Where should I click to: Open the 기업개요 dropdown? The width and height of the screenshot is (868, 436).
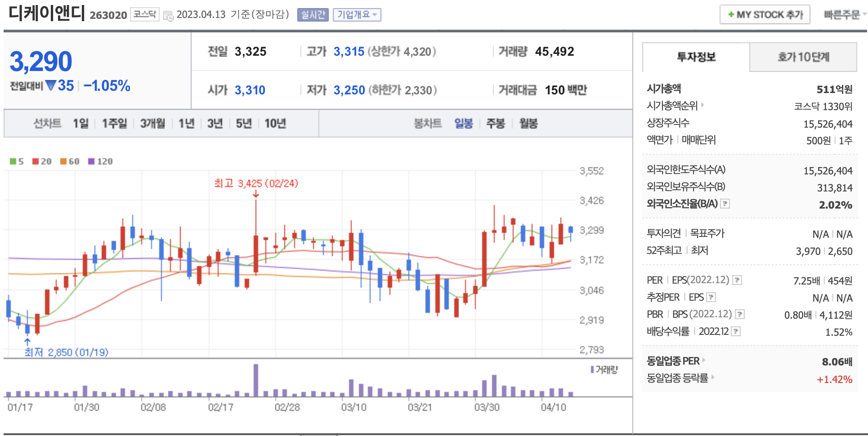(357, 15)
